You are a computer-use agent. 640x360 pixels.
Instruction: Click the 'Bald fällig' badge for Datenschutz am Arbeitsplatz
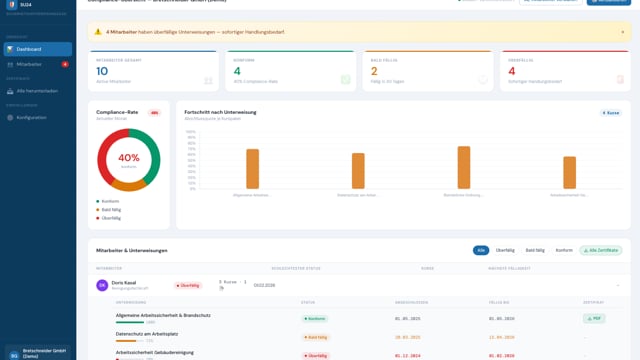pos(316,338)
